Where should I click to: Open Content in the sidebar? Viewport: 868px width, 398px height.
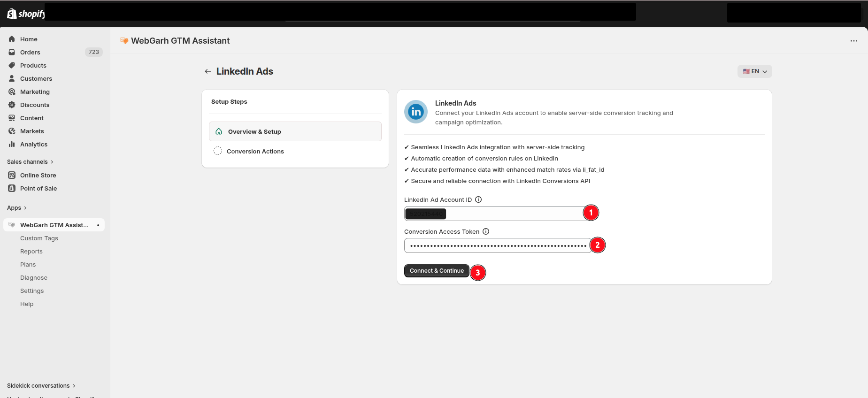[x=54, y=118]
